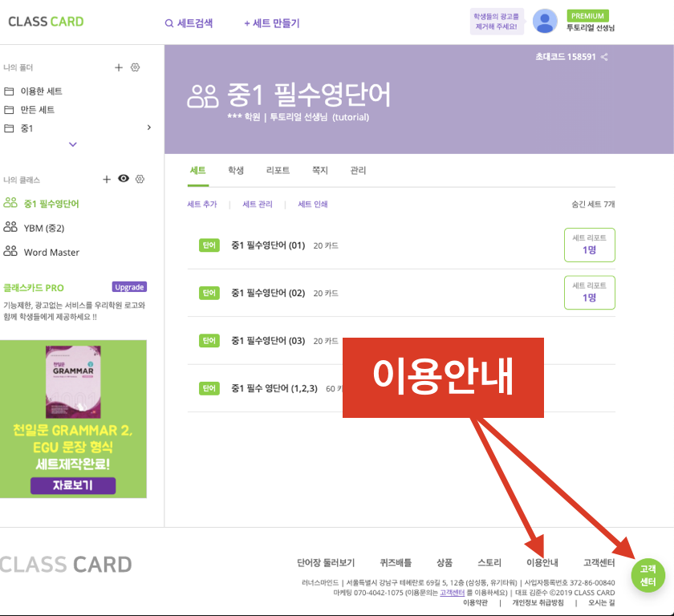Open the user profile avatar

pos(545,21)
